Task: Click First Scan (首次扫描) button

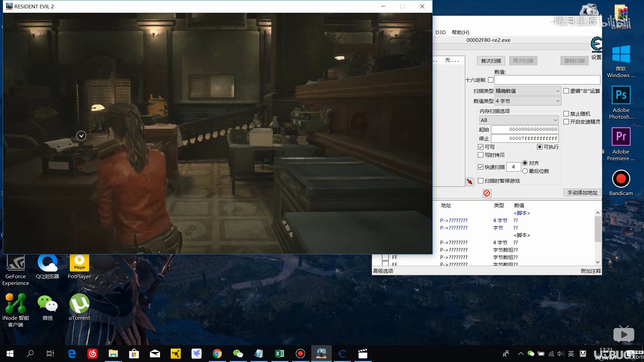Action: pos(491,61)
